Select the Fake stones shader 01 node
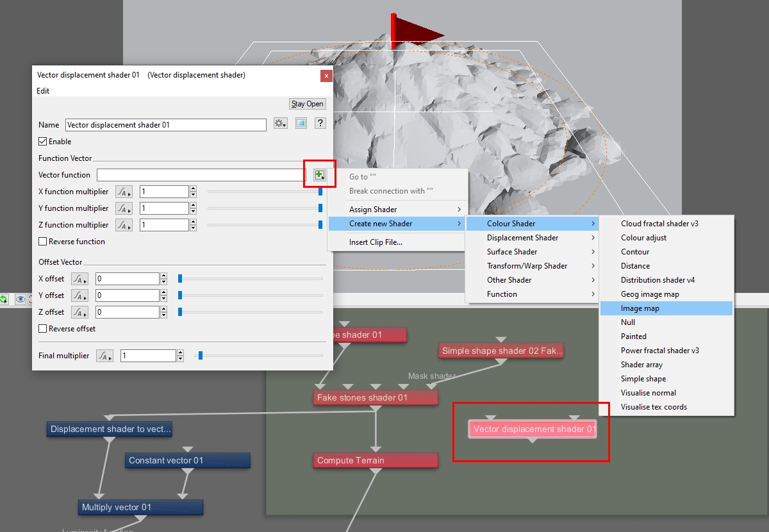Image resolution: width=769 pixels, height=532 pixels. [376, 398]
